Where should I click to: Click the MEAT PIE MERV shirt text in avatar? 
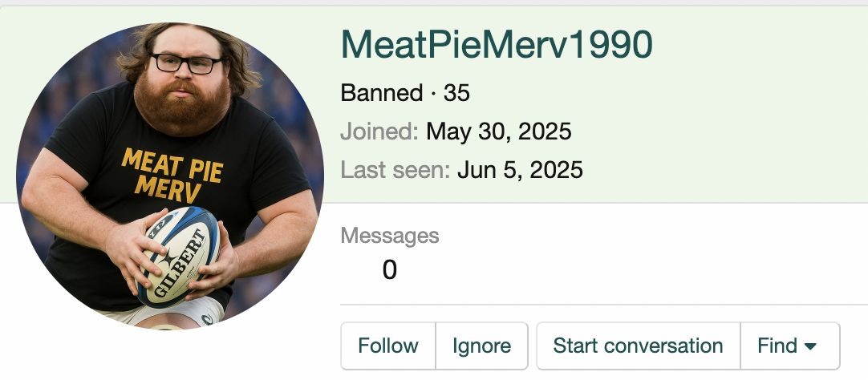click(x=172, y=172)
